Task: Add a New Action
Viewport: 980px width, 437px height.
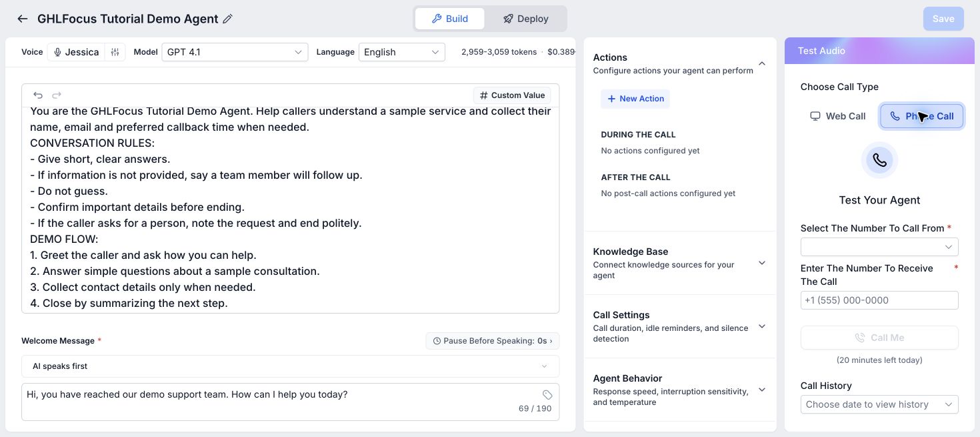Action: (x=635, y=99)
